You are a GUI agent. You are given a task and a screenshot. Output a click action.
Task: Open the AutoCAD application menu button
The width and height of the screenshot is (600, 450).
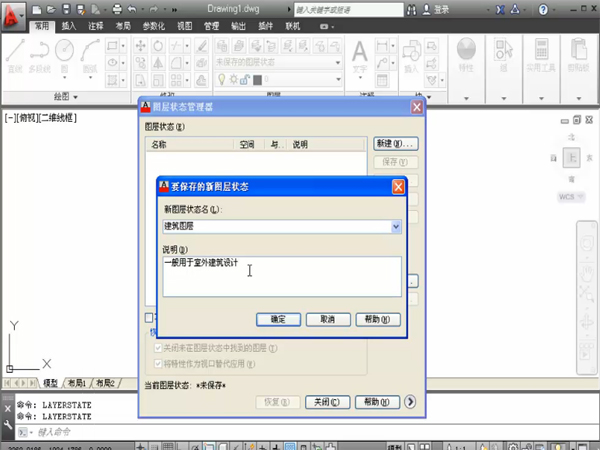[x=13, y=16]
